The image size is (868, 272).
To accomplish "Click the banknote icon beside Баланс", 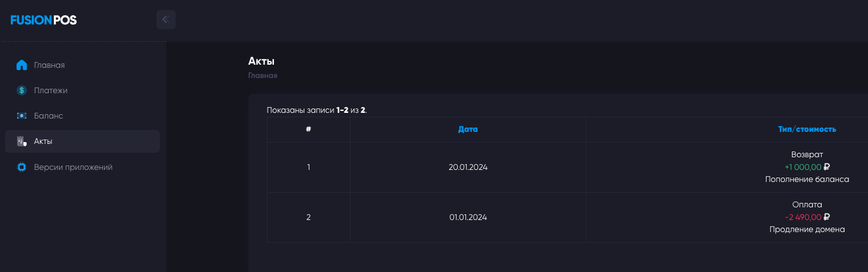I will 22,116.
